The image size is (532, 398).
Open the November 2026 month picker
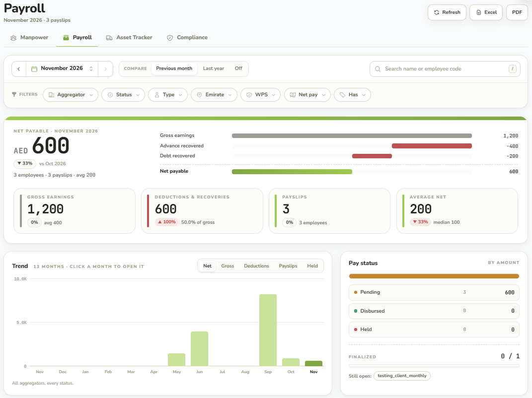[x=62, y=69]
